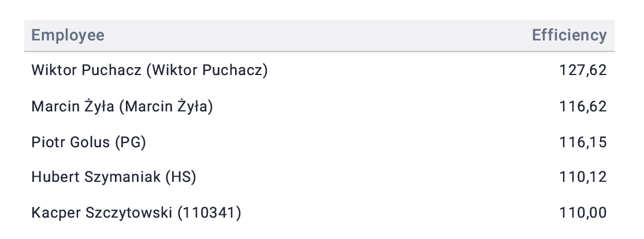Click the (HS) code beside Hubert Szymaniak

coord(181,177)
